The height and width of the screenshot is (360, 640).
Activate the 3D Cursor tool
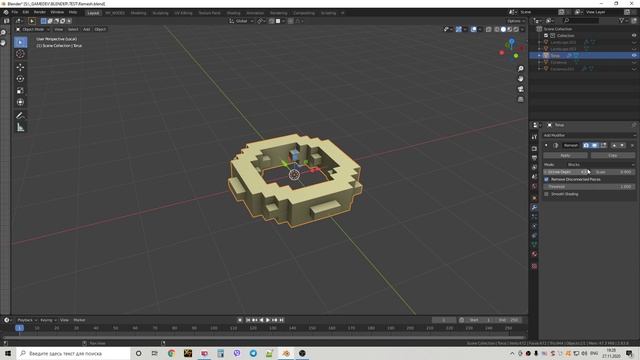pos(20,54)
